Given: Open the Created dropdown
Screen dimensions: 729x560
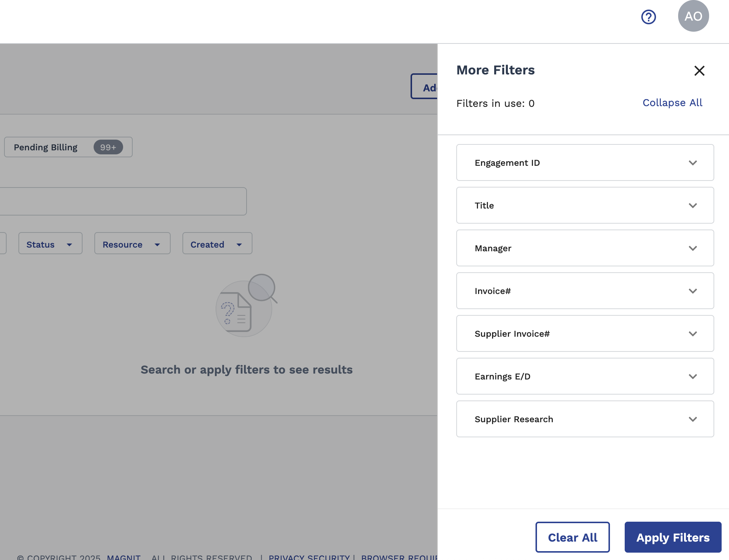Looking at the screenshot, I should tap(217, 244).
